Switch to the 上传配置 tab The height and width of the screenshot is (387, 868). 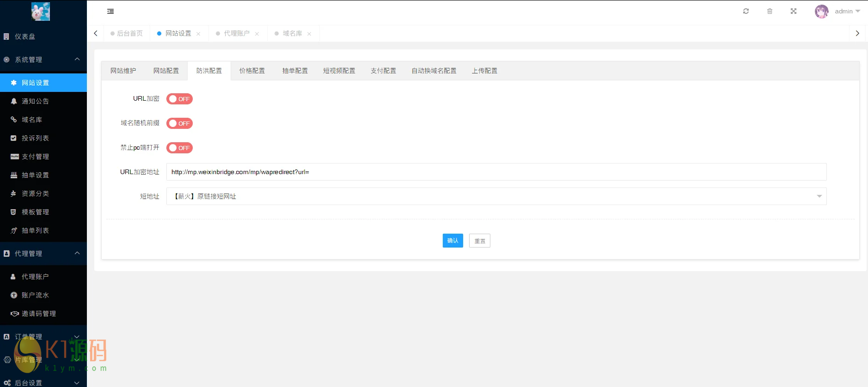tap(484, 71)
